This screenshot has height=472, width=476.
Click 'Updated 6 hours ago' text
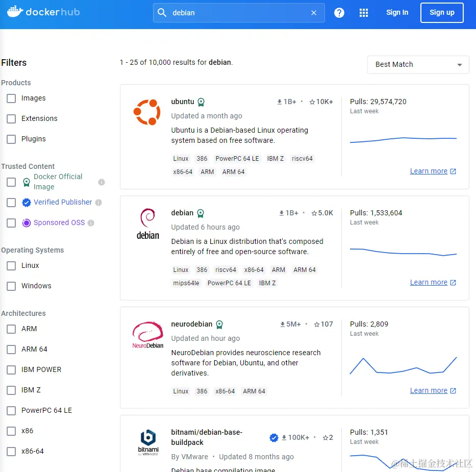point(205,228)
